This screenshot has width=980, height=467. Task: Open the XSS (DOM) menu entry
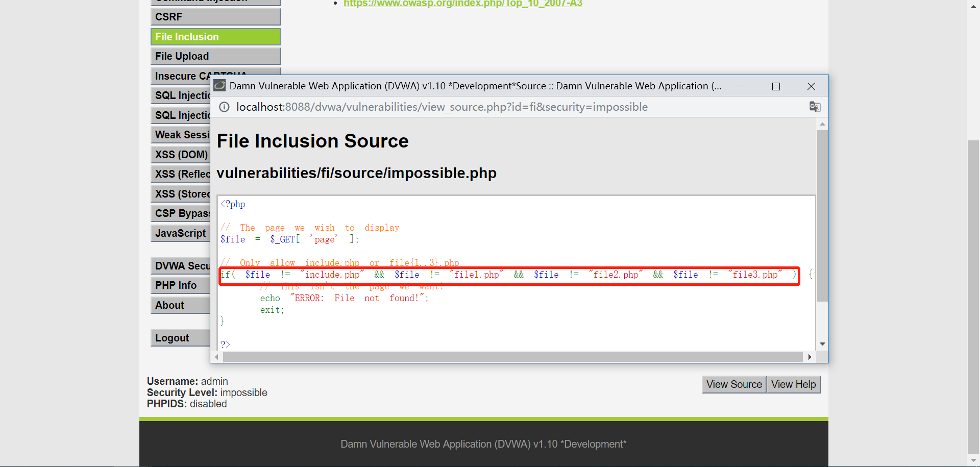(181, 155)
